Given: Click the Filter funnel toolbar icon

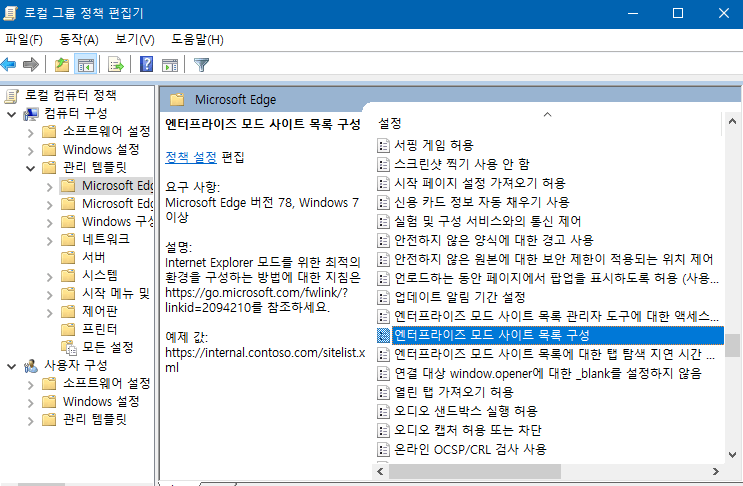Looking at the screenshot, I should click(x=201, y=64).
